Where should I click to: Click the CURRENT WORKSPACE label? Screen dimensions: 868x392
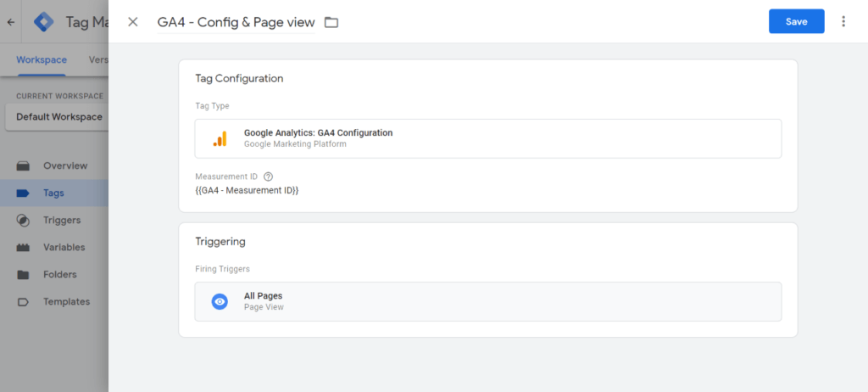pos(60,96)
